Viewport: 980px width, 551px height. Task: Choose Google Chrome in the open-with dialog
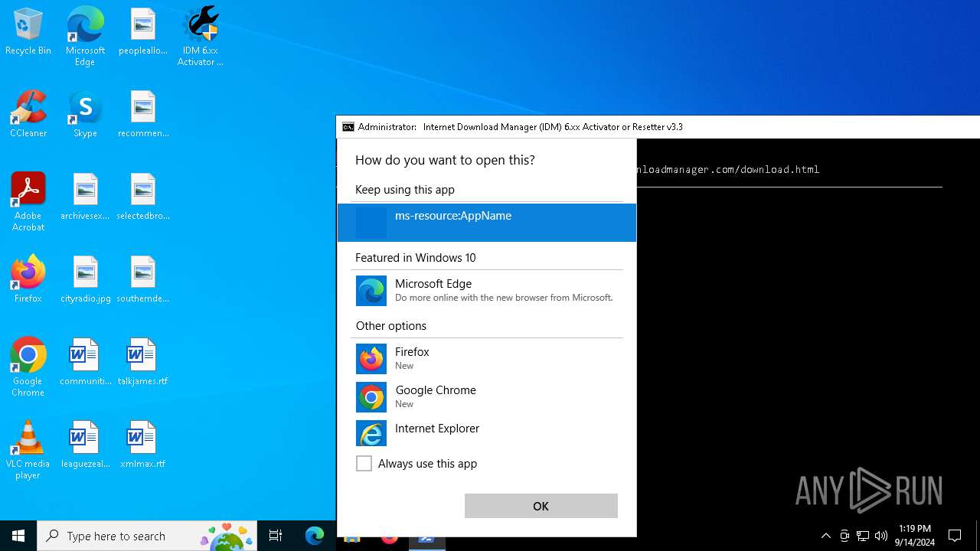coord(487,396)
